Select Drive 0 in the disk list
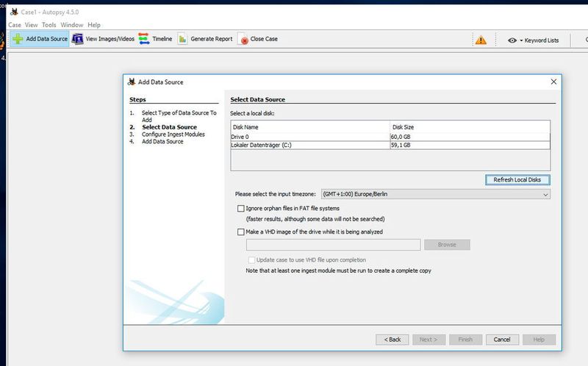 [x=309, y=137]
